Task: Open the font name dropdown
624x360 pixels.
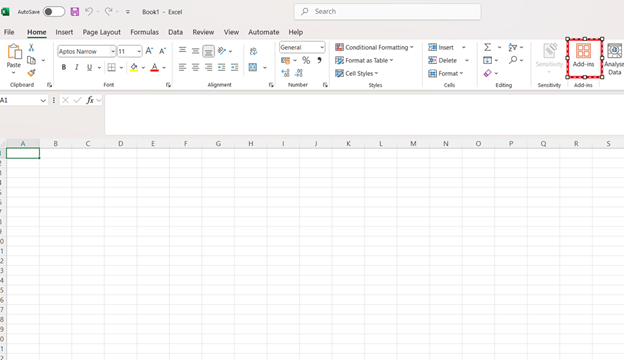Action: [x=113, y=51]
